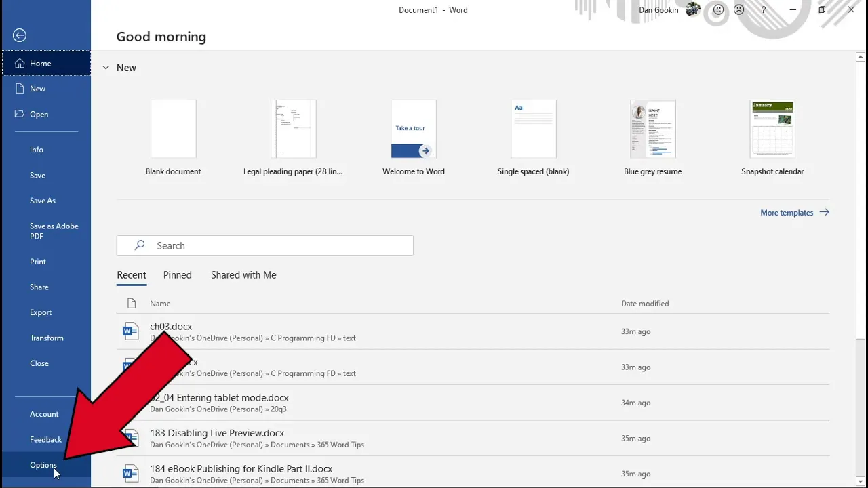The height and width of the screenshot is (488, 868).
Task: Click the Open folder icon in sidebar
Action: [20, 114]
